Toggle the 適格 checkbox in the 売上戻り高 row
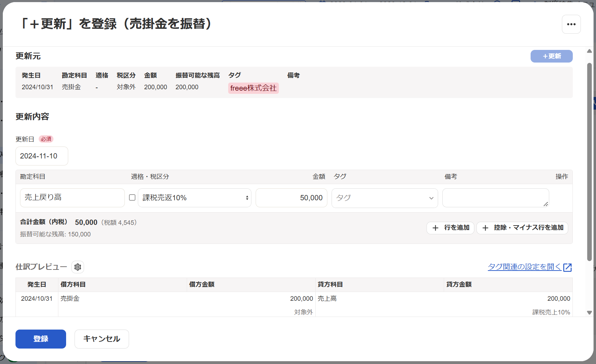Screen dimensions: 596x364 132,197
